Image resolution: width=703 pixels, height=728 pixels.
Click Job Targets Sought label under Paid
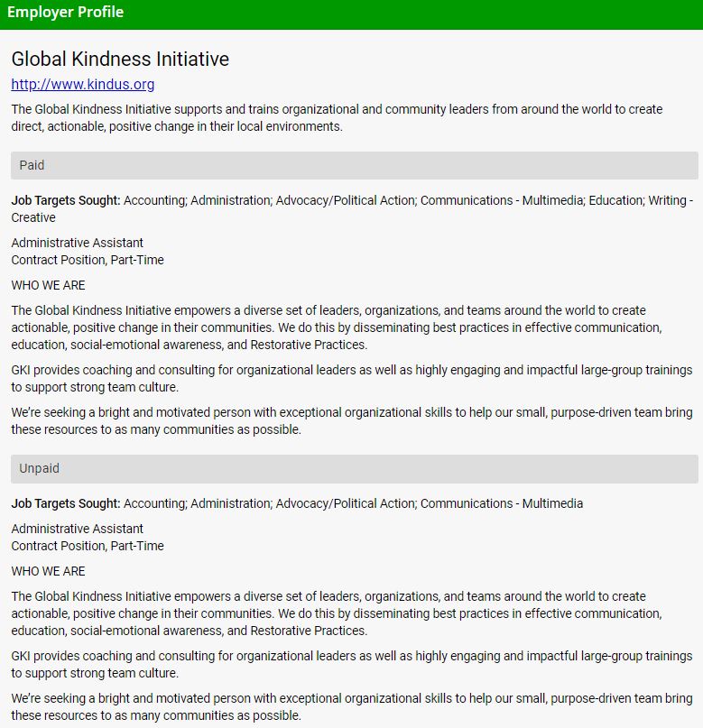pos(66,200)
